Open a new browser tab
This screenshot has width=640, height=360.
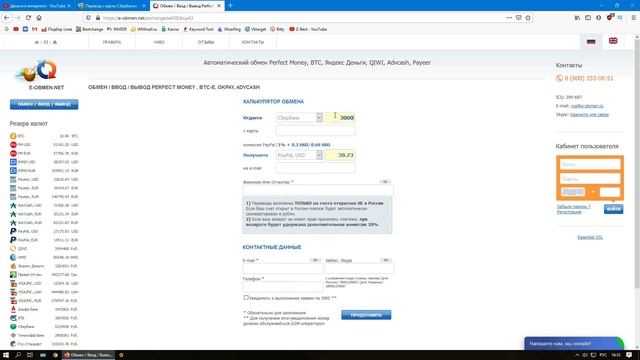tap(230, 6)
